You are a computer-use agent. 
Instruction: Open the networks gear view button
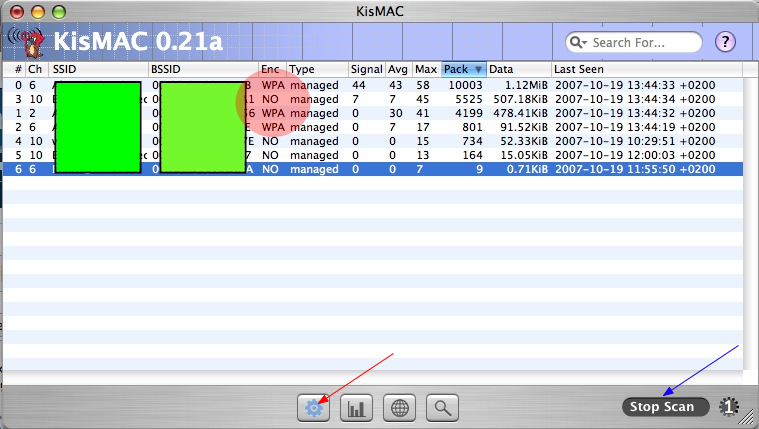point(314,408)
